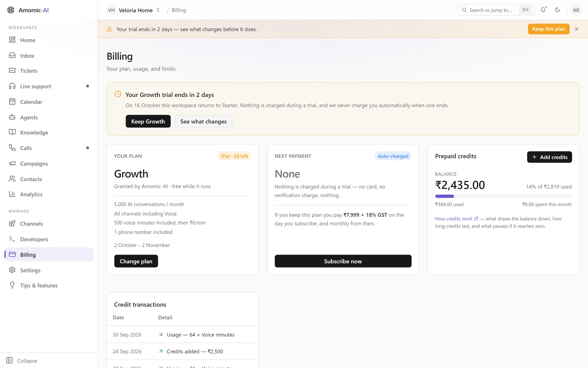Click the Campaigns megaphone icon

(x=12, y=164)
